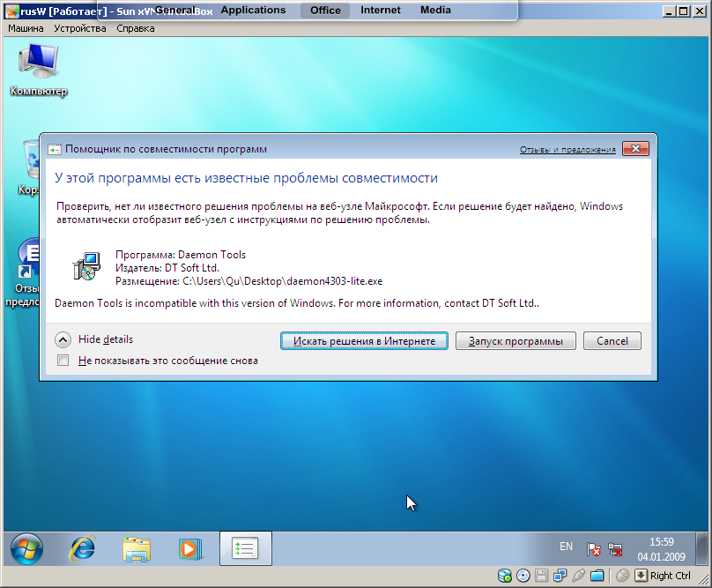Enable 'Не показывать это сообщение снова' checkbox
This screenshot has width=712, height=588.
click(x=63, y=361)
